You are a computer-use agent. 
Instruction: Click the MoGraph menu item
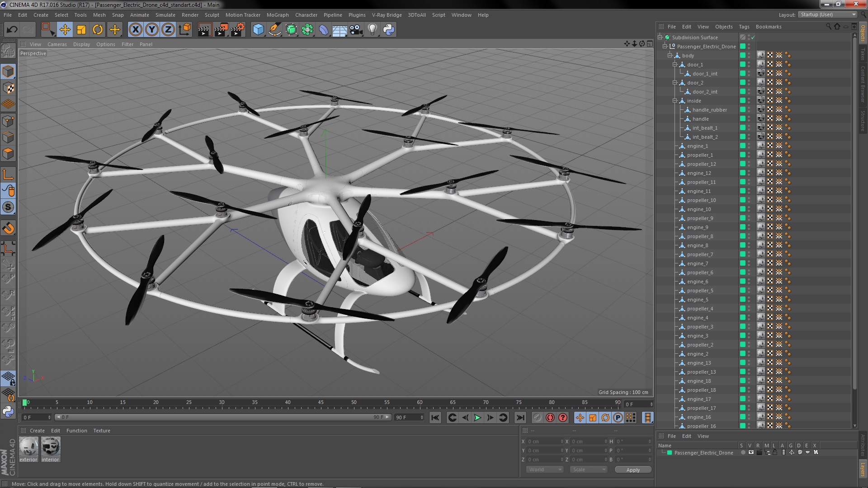[277, 15]
